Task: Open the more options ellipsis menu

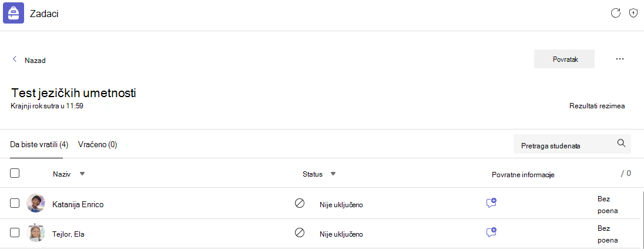Action: pos(620,59)
